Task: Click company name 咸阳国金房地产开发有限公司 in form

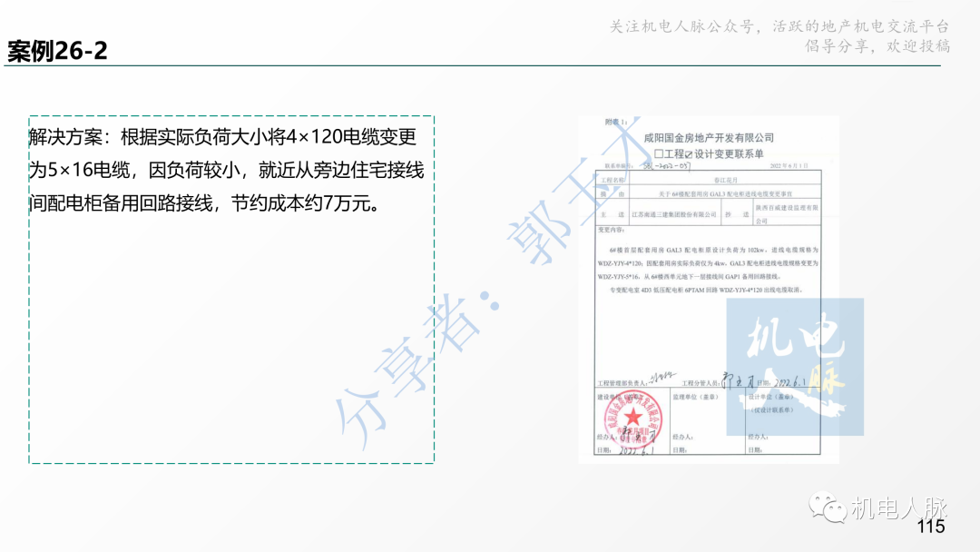Action: point(709,137)
